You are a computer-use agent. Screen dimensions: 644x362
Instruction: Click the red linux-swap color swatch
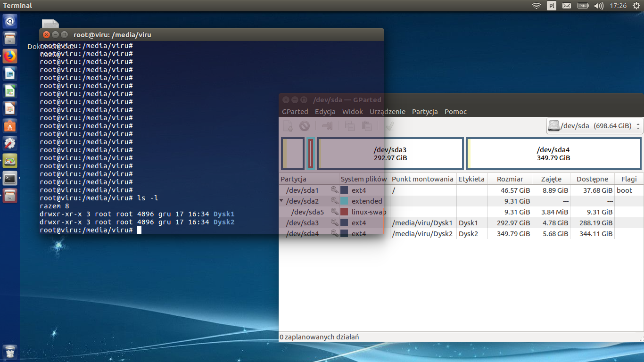pyautogui.click(x=344, y=212)
